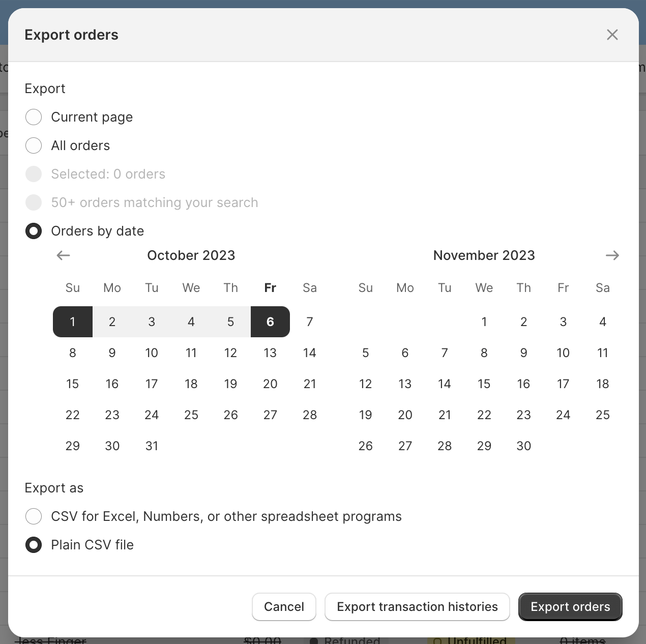Image resolution: width=646 pixels, height=644 pixels.
Task: Go to previous month in calendar
Action: click(63, 255)
